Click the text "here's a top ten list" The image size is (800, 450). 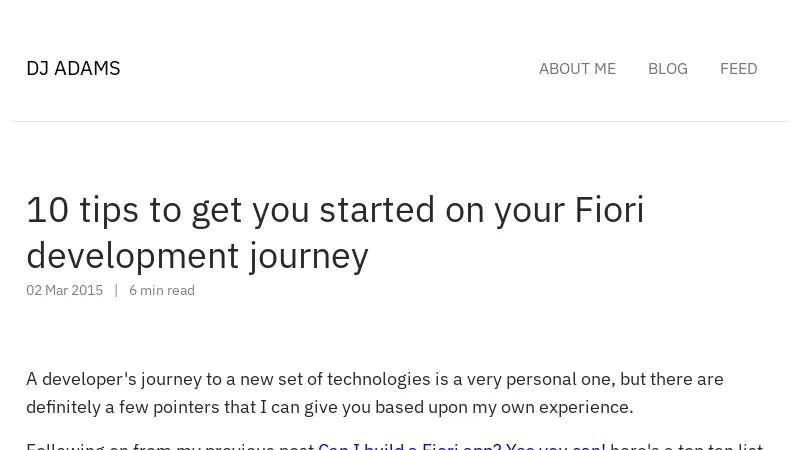pos(686,446)
